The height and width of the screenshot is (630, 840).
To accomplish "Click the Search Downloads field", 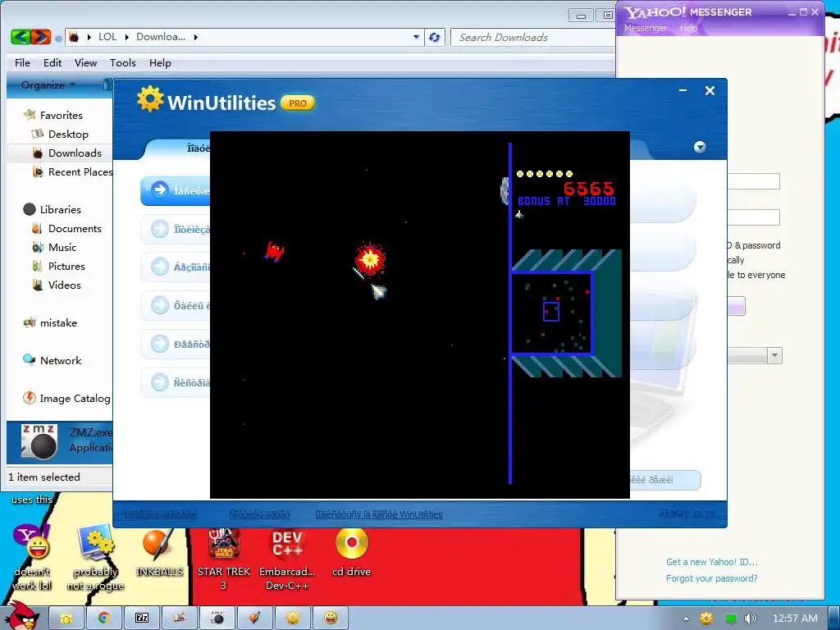I will (x=532, y=37).
